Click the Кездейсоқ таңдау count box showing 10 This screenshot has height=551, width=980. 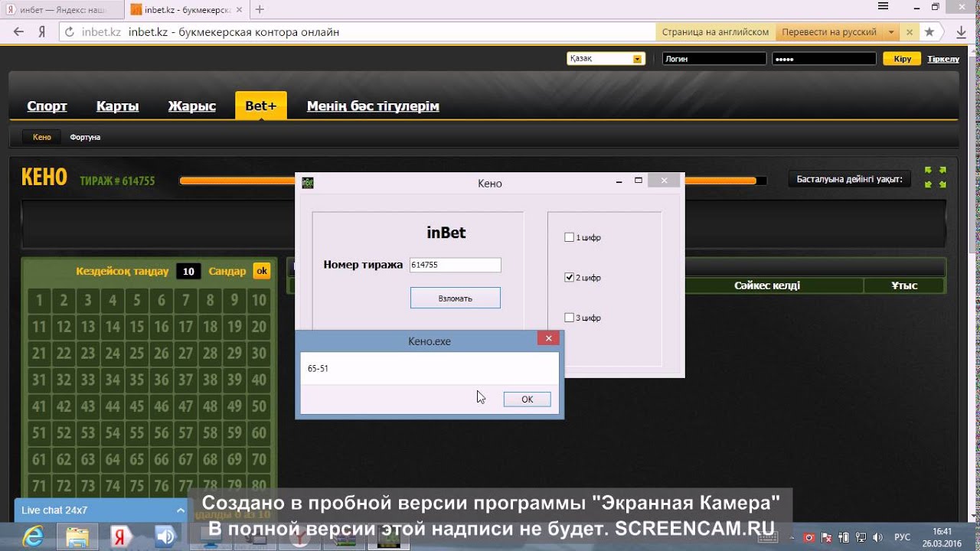point(188,271)
